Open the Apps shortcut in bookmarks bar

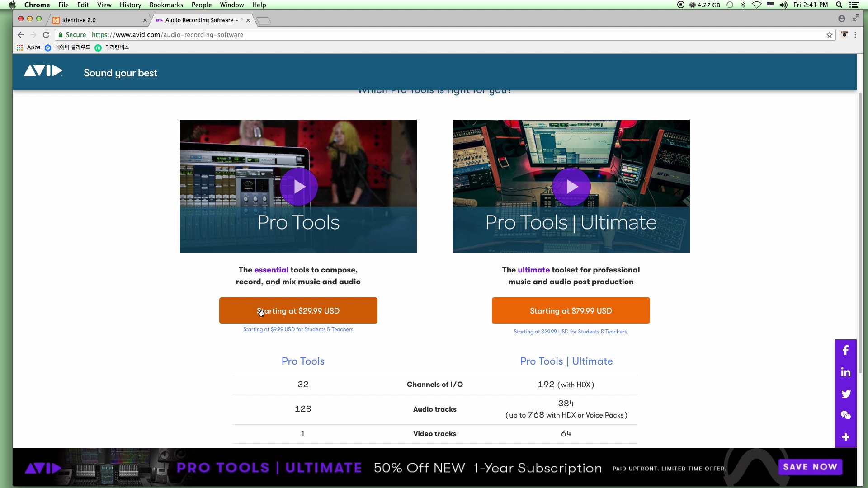pyautogui.click(x=28, y=47)
